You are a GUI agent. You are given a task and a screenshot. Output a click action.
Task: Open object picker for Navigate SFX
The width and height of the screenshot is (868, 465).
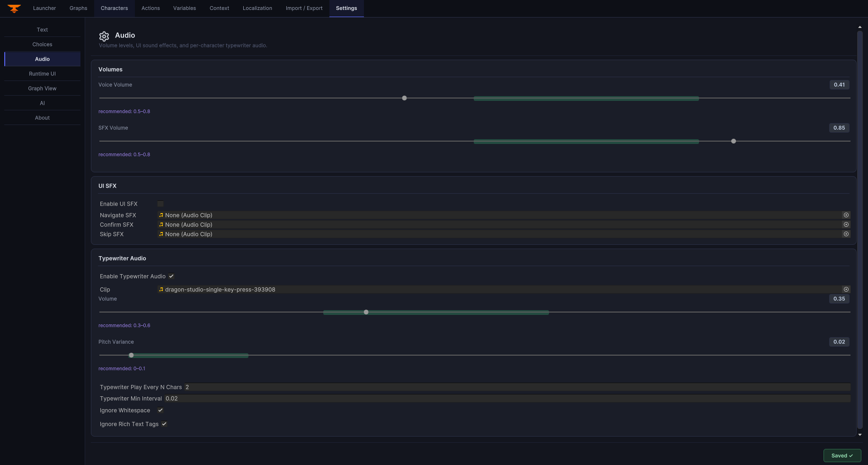[x=846, y=215]
